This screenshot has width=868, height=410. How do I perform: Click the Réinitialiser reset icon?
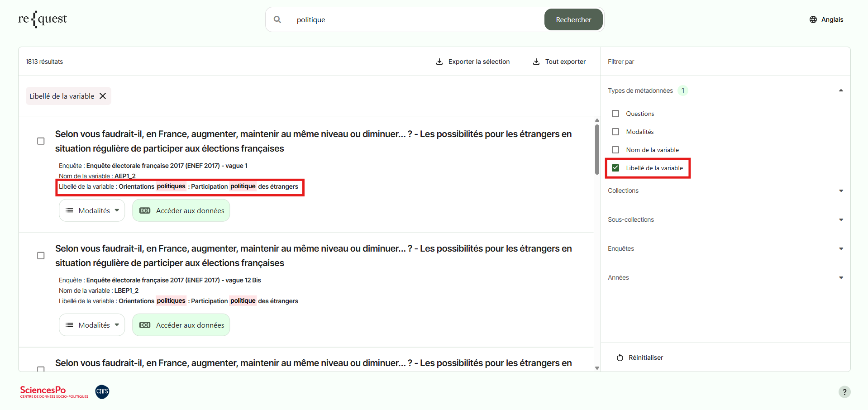tap(620, 358)
